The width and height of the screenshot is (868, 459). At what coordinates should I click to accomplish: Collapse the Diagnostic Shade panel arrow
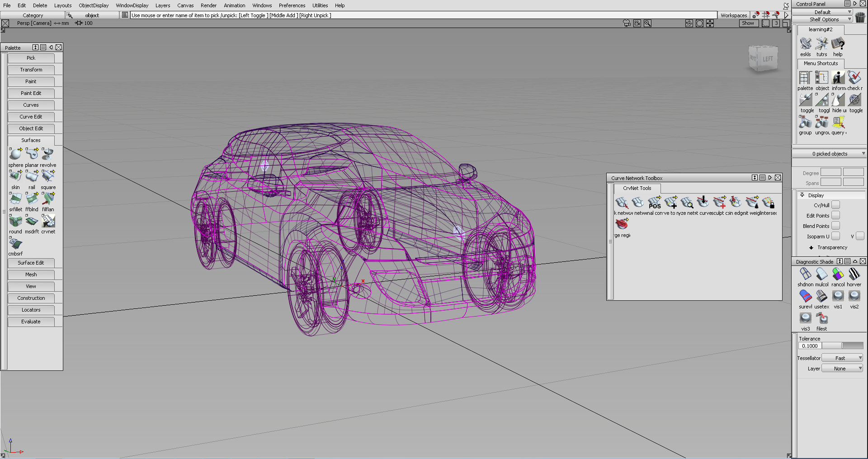pyautogui.click(x=855, y=261)
